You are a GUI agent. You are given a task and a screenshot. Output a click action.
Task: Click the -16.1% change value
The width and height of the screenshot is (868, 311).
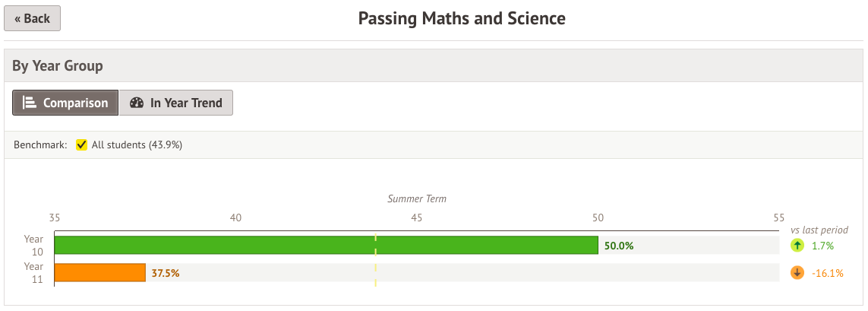click(x=827, y=273)
